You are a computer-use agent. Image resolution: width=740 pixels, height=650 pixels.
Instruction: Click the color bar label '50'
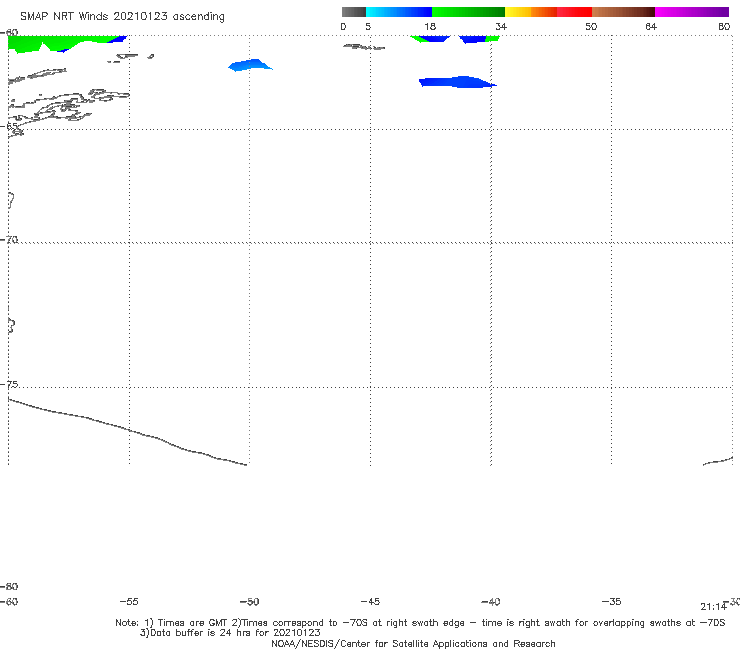click(x=591, y=26)
